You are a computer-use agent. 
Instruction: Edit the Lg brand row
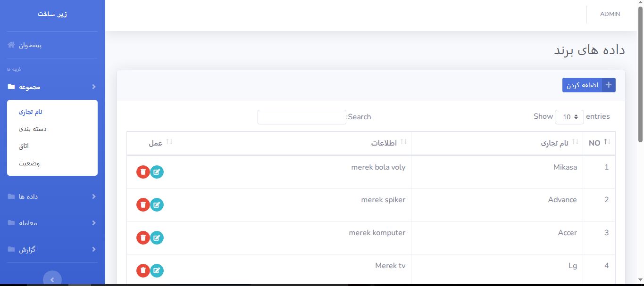pyautogui.click(x=157, y=270)
